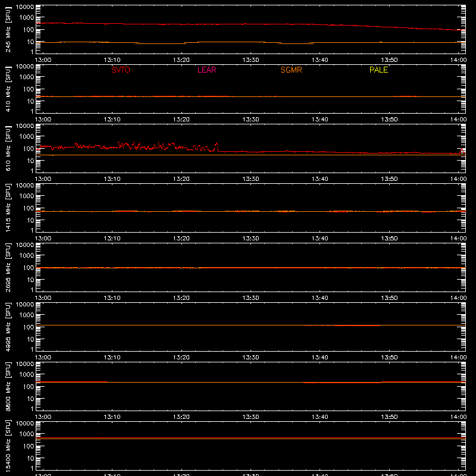The height and width of the screenshot is (476, 476).
Task: Click the 13:30 tick label under 245 MHz plot
Action: [250, 60]
